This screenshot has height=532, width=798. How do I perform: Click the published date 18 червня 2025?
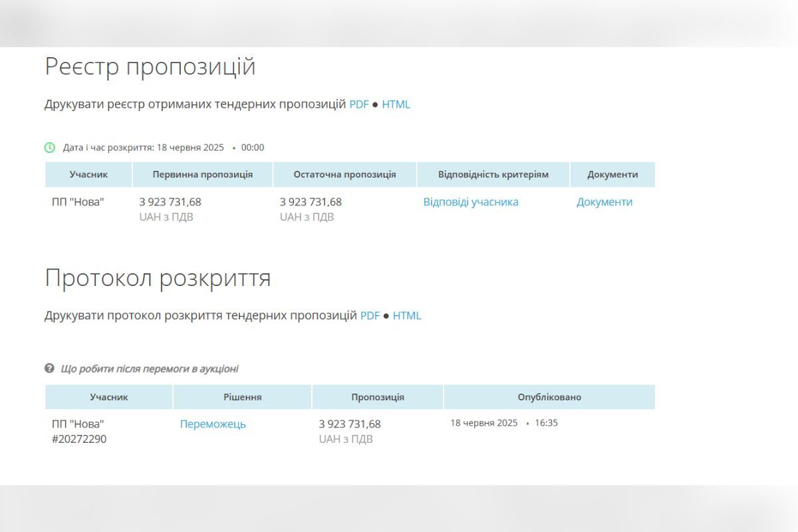coord(485,422)
